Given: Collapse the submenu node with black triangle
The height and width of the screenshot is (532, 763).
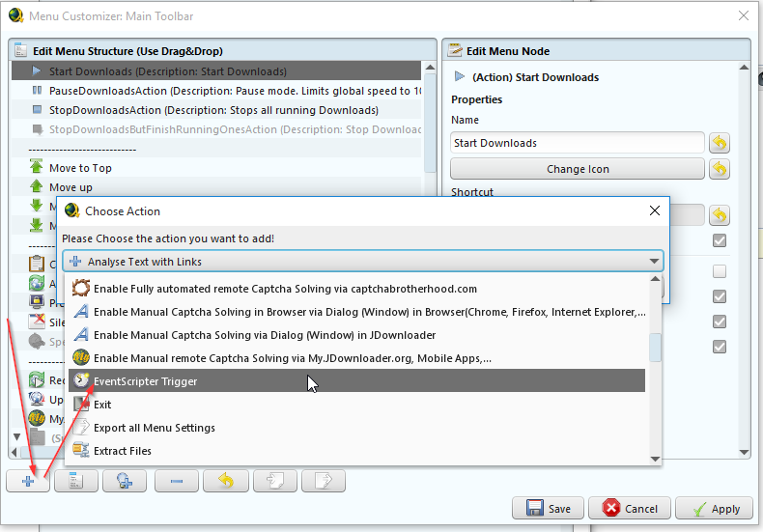Looking at the screenshot, I should [17, 437].
